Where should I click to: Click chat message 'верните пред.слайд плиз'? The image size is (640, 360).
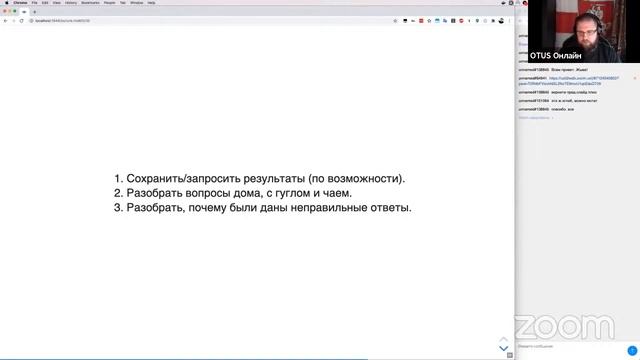pyautogui.click(x=574, y=92)
